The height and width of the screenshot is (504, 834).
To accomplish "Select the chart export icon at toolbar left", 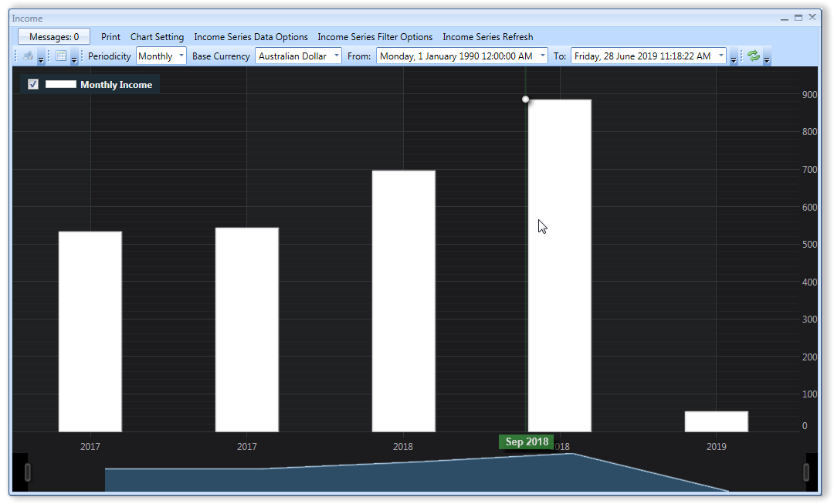I will [x=28, y=56].
